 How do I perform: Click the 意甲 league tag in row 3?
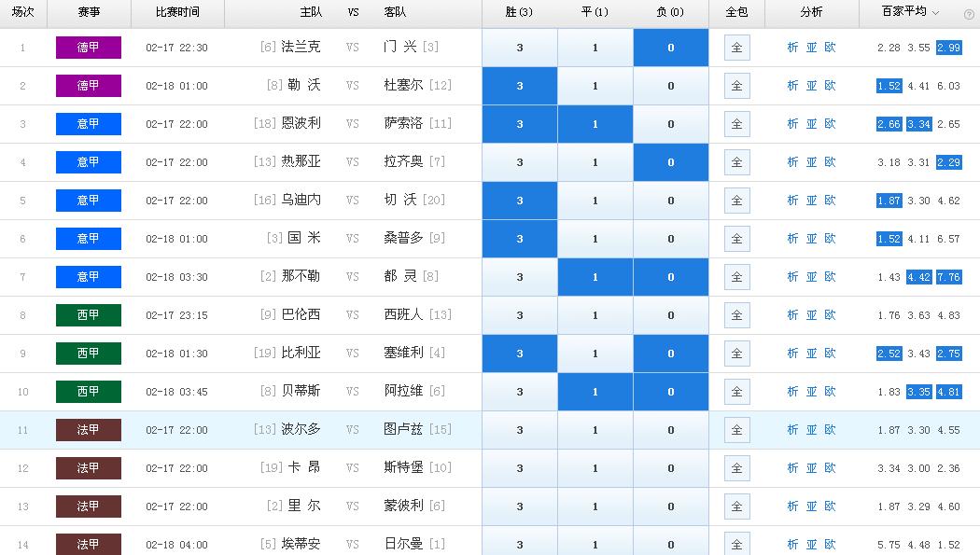coord(88,124)
